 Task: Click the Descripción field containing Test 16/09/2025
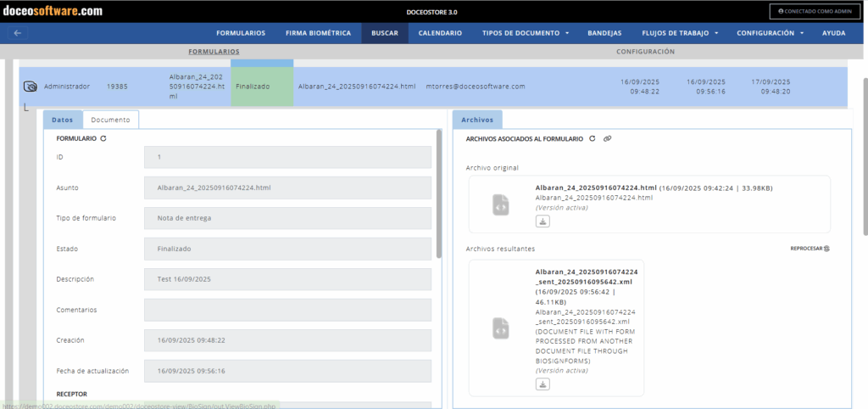tap(287, 279)
